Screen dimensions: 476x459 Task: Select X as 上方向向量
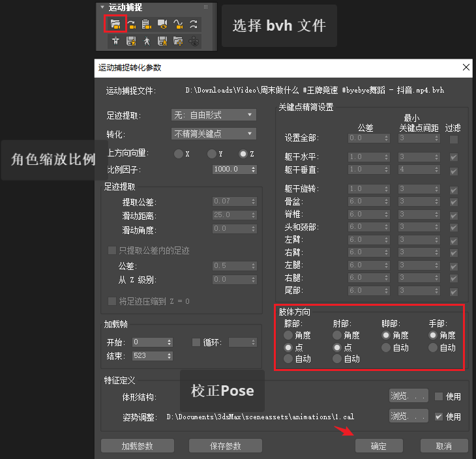click(x=179, y=154)
